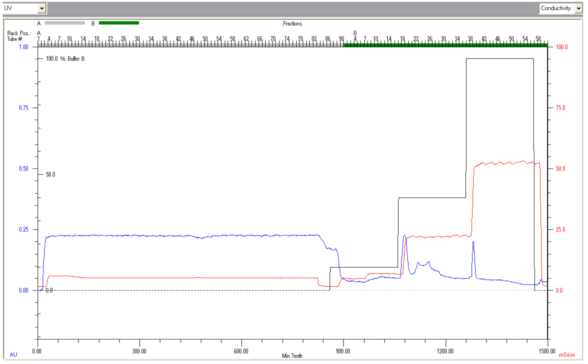Image resolution: width=588 pixels, height=364 pixels.
Task: Select the green rack B legend bar
Action: click(x=119, y=23)
